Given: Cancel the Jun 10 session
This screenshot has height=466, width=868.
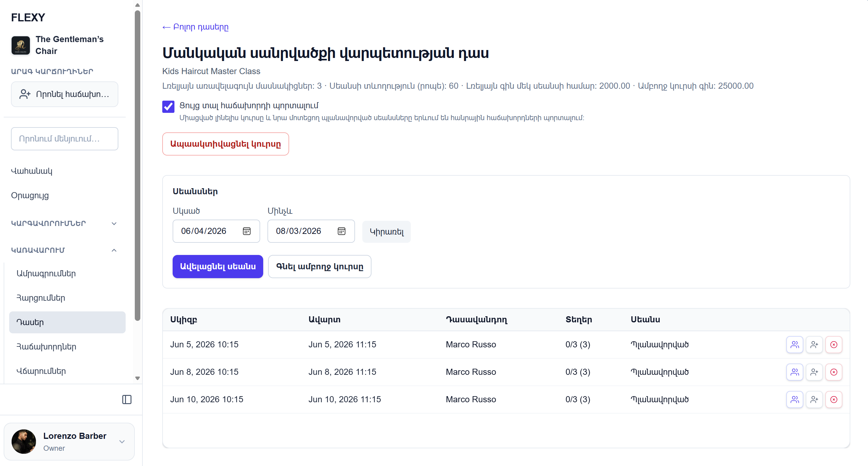Looking at the screenshot, I should coord(834,399).
